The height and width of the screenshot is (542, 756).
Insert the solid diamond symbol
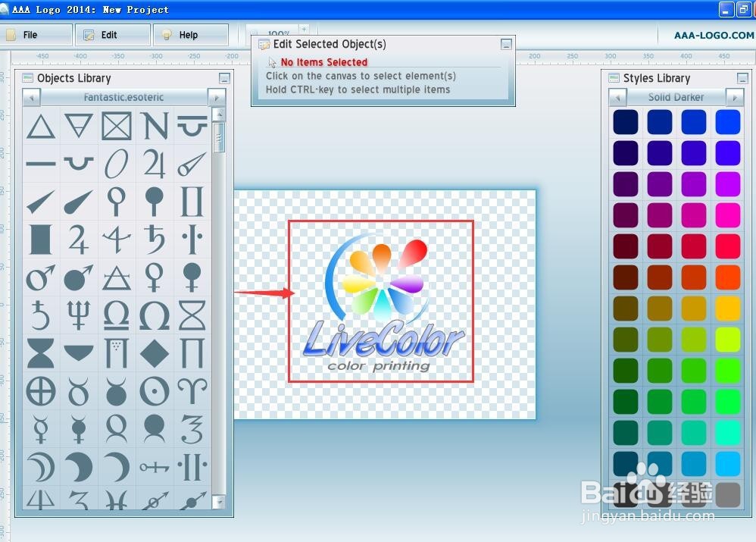(155, 353)
